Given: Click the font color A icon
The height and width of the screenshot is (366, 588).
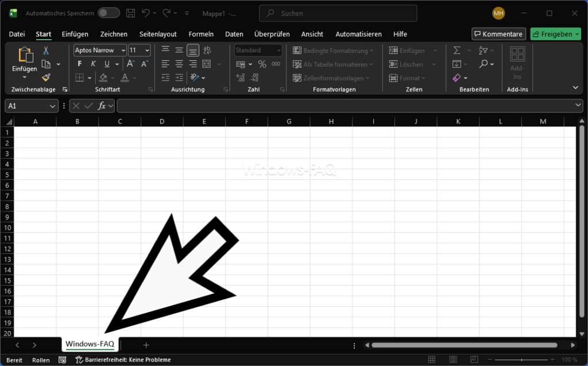Looking at the screenshot, I should pos(125,78).
